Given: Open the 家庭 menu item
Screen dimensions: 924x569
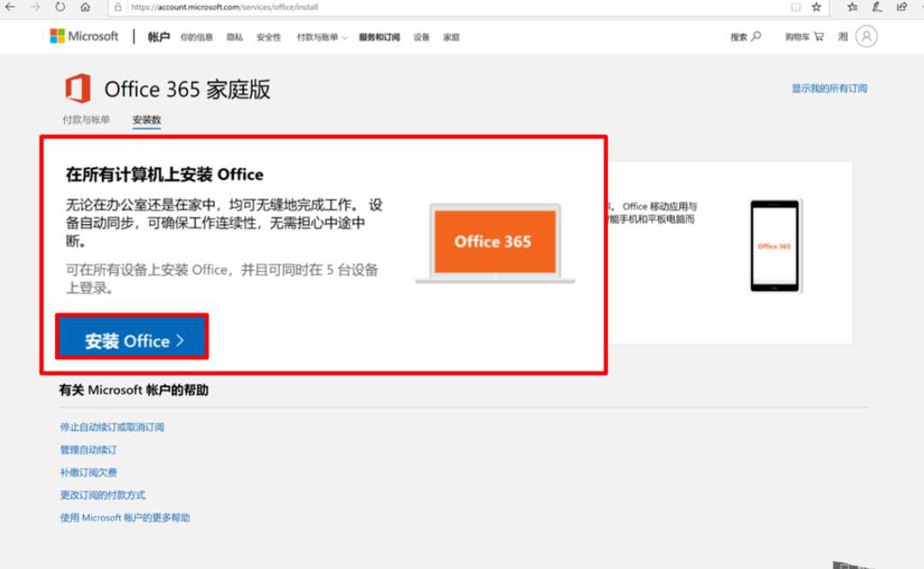Looking at the screenshot, I should pyautogui.click(x=451, y=37).
